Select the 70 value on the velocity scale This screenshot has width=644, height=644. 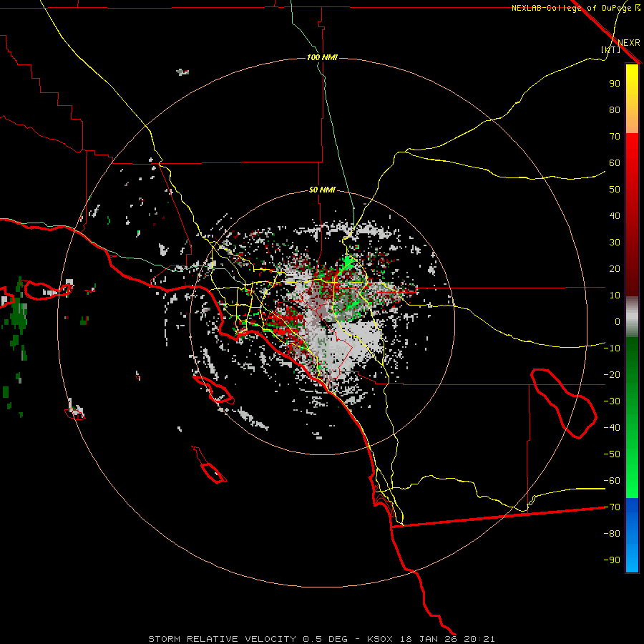[x=615, y=137]
